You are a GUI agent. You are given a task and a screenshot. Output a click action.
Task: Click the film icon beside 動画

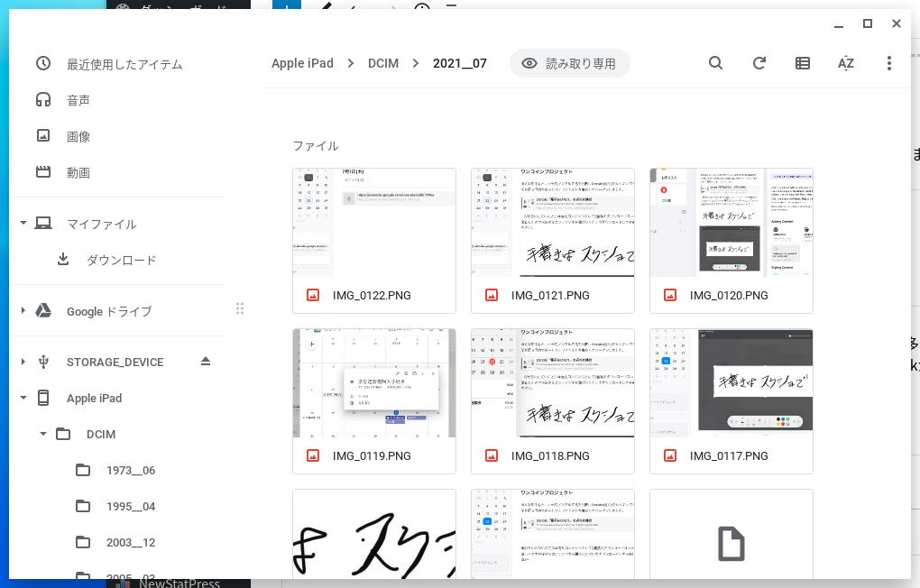(43, 172)
